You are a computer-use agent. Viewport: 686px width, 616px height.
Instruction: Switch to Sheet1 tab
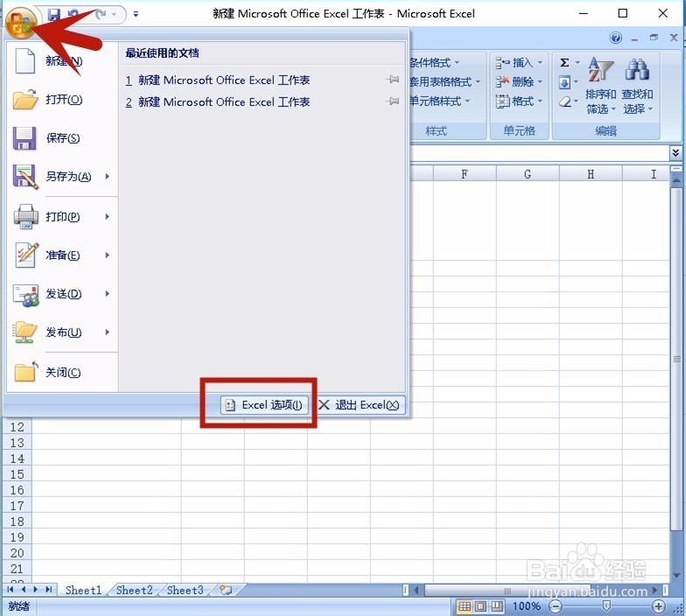[x=84, y=590]
